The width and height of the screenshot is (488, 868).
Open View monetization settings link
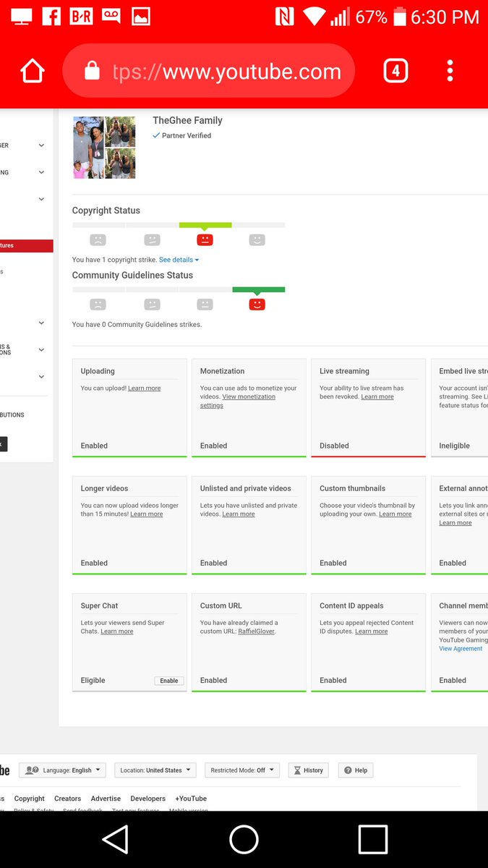[238, 401]
